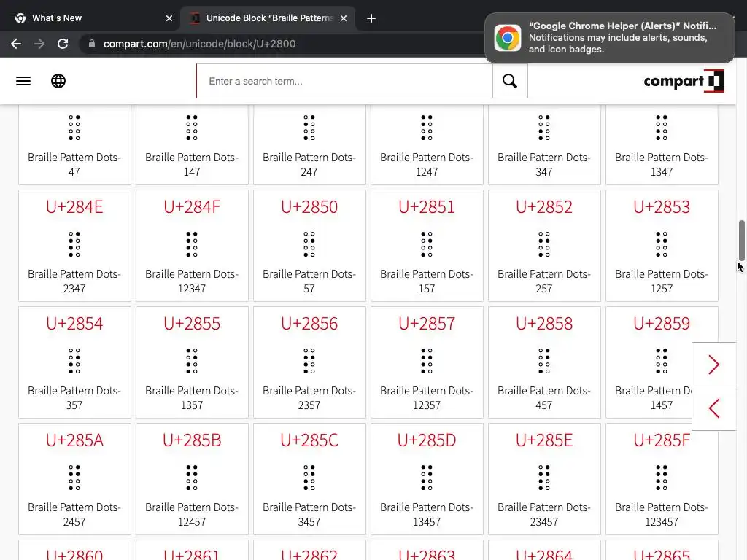Open U+2856 code point link
The height and width of the screenshot is (560, 747).
click(x=309, y=324)
